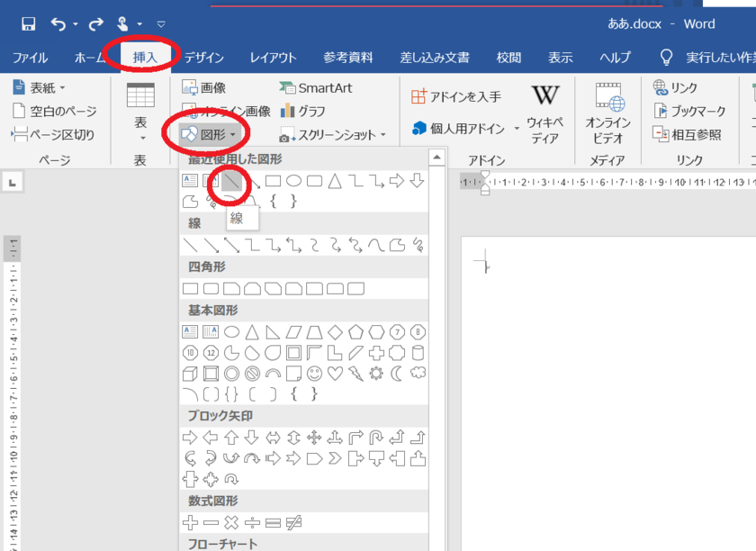Choose the heart shape in basic shapes
756x551 pixels.
[x=335, y=373]
